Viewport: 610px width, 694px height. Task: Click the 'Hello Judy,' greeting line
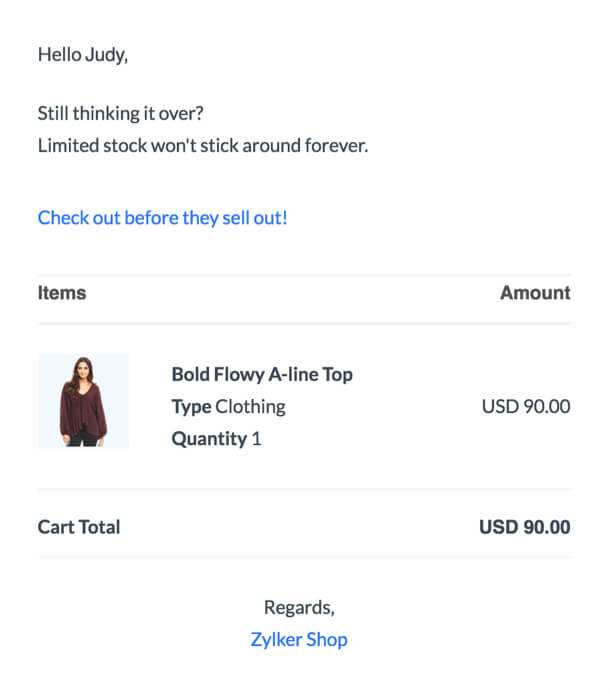tap(83, 54)
